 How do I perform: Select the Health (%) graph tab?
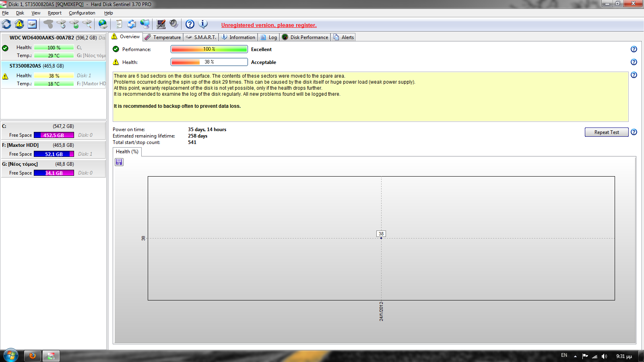[127, 152]
